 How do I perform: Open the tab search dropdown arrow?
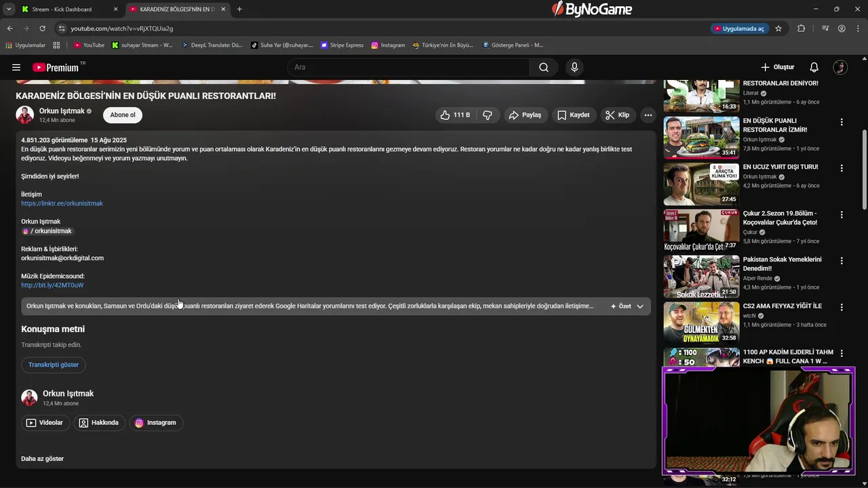(9, 9)
